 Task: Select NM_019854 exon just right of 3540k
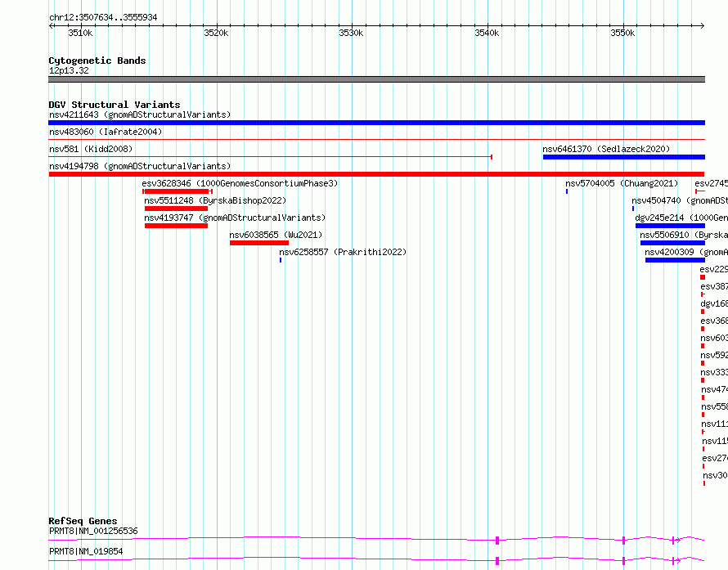(497, 561)
